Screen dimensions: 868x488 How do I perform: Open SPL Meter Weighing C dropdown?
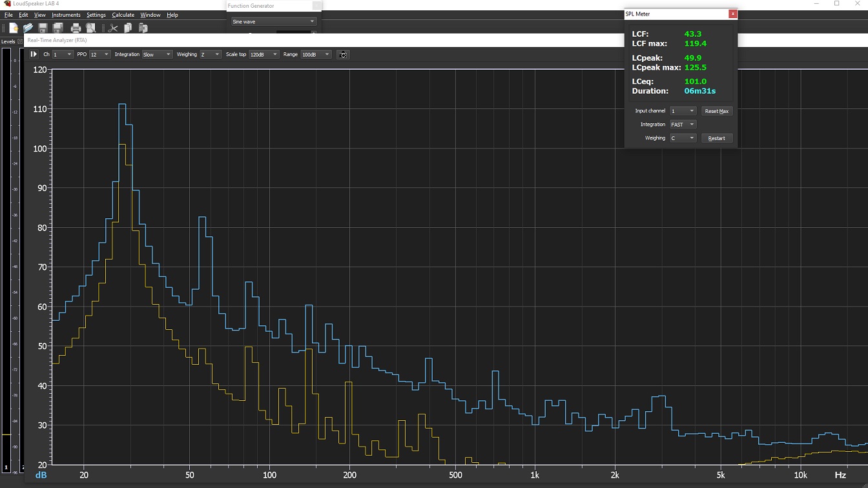682,138
